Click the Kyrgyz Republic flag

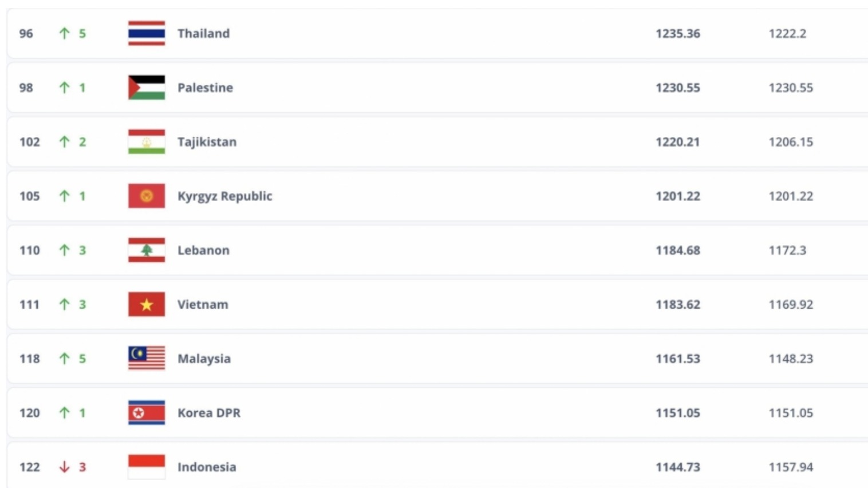pyautogui.click(x=147, y=196)
